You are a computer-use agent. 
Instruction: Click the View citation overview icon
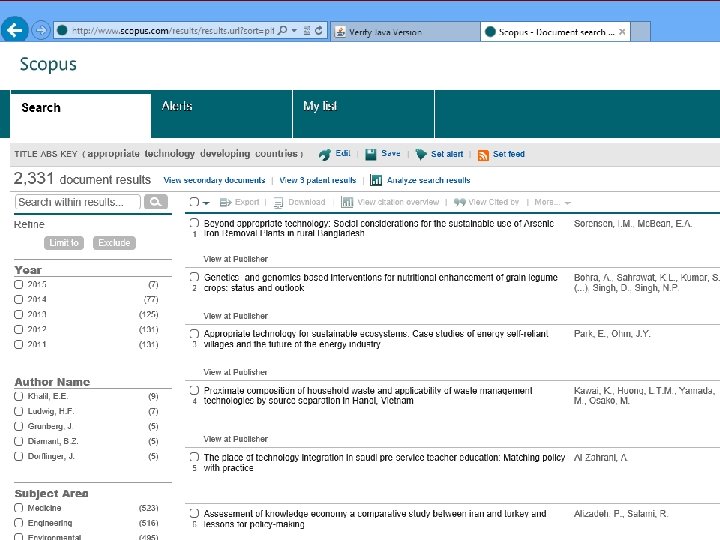347,202
